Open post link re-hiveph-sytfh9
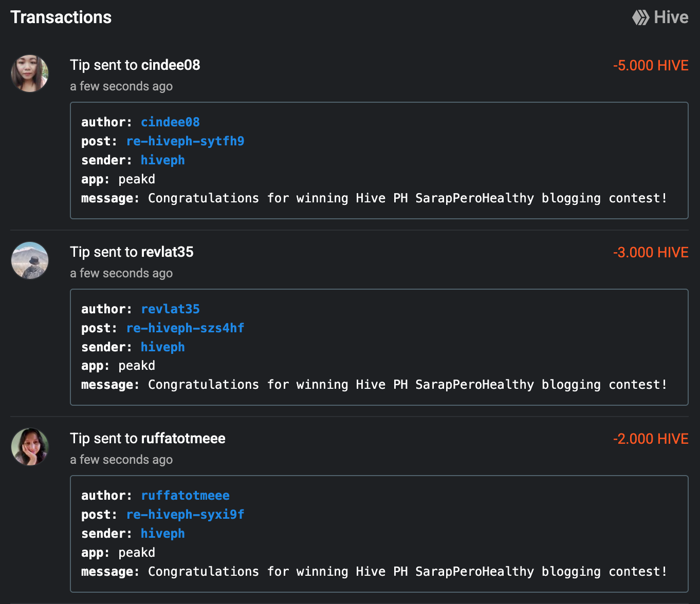The width and height of the screenshot is (700, 604). [x=185, y=141]
